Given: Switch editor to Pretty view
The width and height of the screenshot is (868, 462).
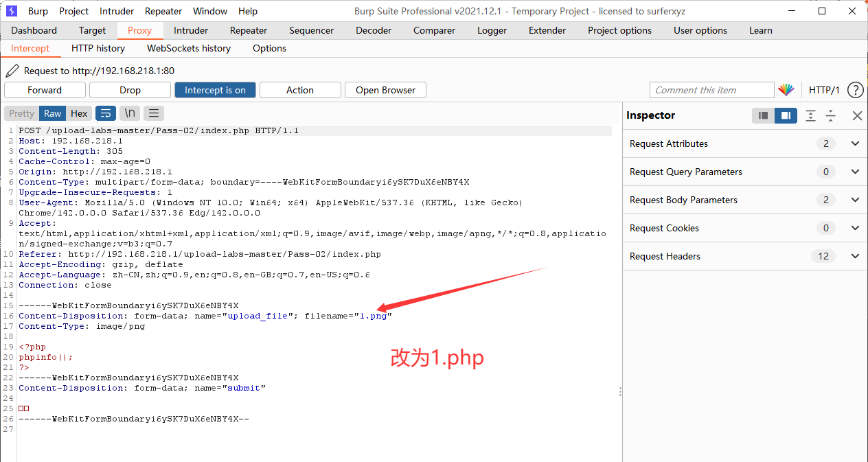Looking at the screenshot, I should point(21,113).
